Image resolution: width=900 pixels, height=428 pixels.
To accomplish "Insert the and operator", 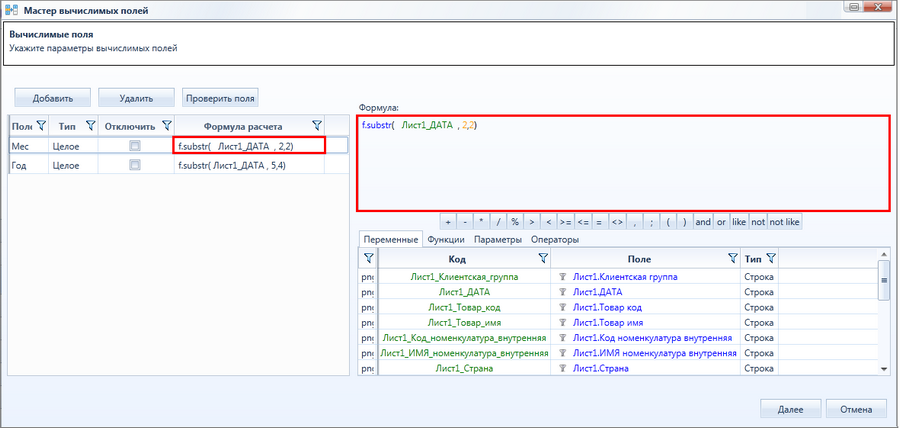I will [x=703, y=222].
